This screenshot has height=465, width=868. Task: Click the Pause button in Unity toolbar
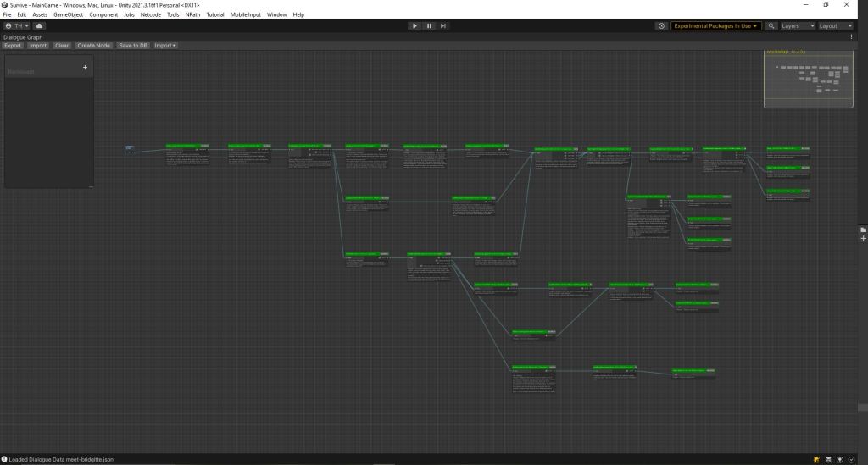[x=429, y=26]
